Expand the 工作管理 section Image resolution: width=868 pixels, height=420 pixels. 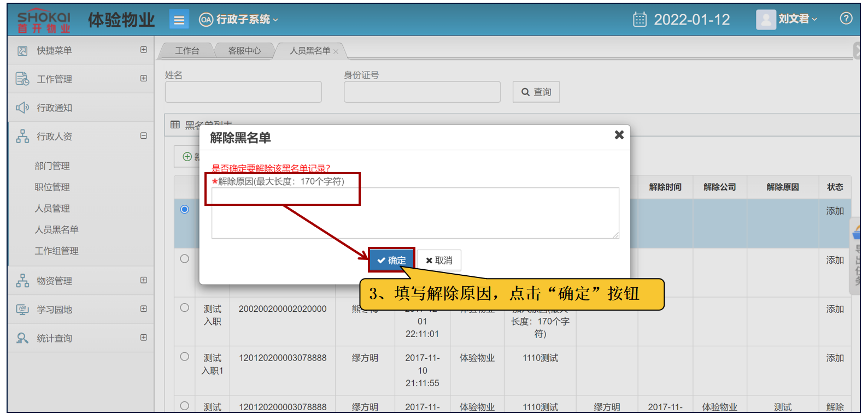pyautogui.click(x=143, y=78)
